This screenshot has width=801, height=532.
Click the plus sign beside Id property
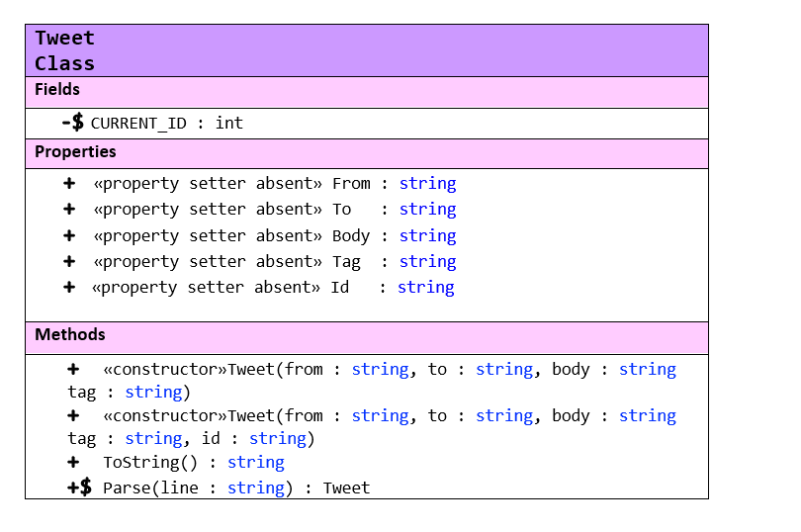click(69, 287)
